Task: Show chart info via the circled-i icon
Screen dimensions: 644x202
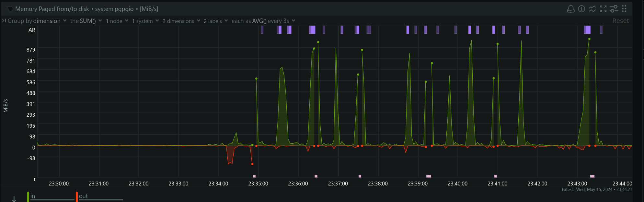Action: (581, 9)
